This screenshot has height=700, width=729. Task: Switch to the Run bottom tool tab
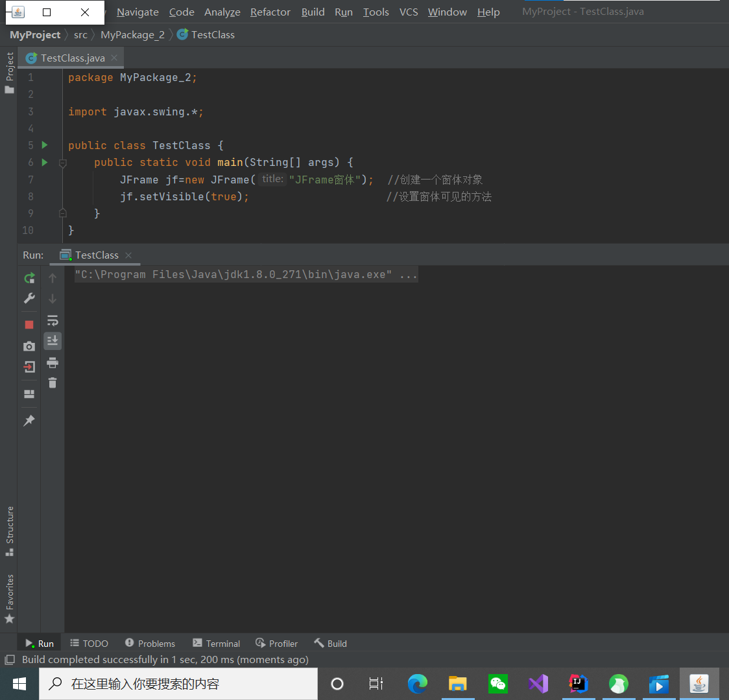tap(40, 644)
